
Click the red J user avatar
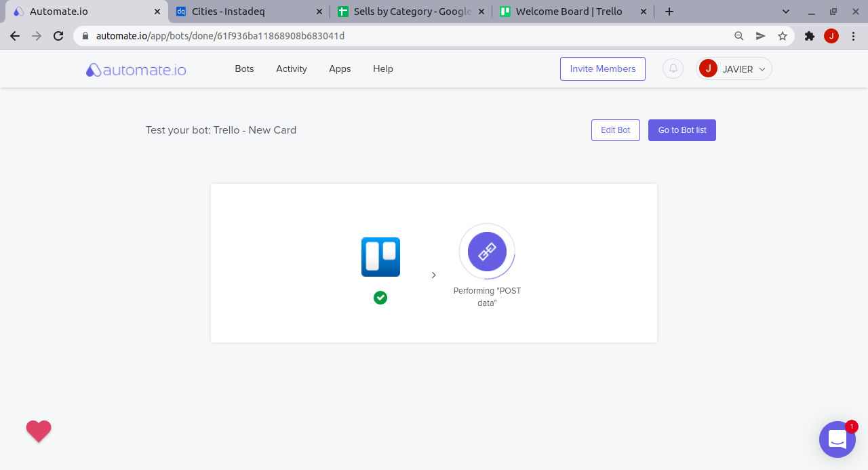click(708, 68)
